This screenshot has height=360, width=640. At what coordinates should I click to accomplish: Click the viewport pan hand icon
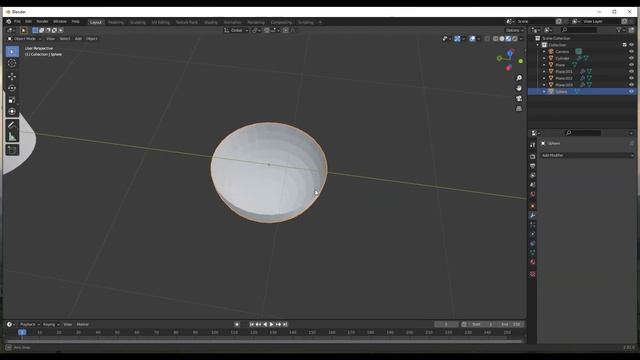point(519,88)
